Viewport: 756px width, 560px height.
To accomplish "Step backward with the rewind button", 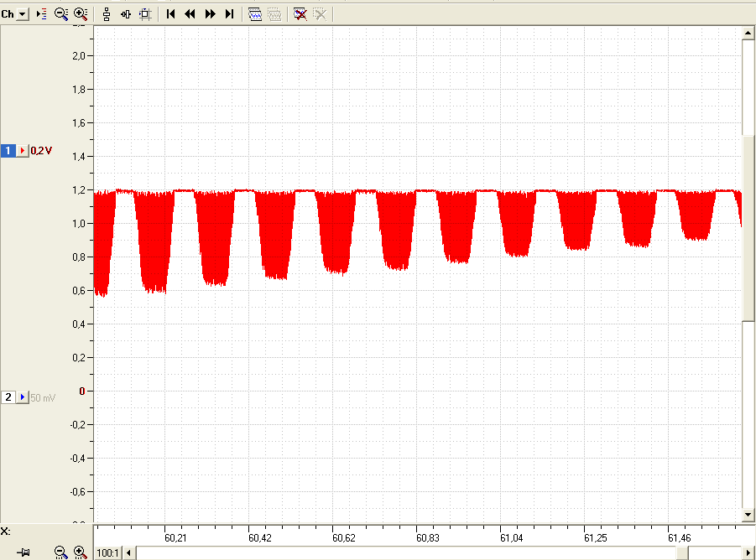I will click(x=190, y=14).
